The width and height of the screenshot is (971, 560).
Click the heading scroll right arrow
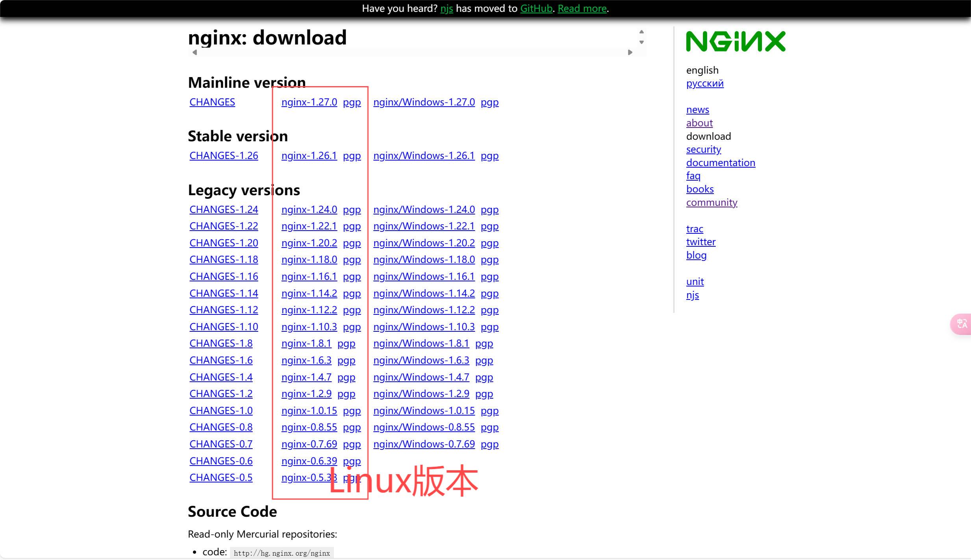(630, 52)
